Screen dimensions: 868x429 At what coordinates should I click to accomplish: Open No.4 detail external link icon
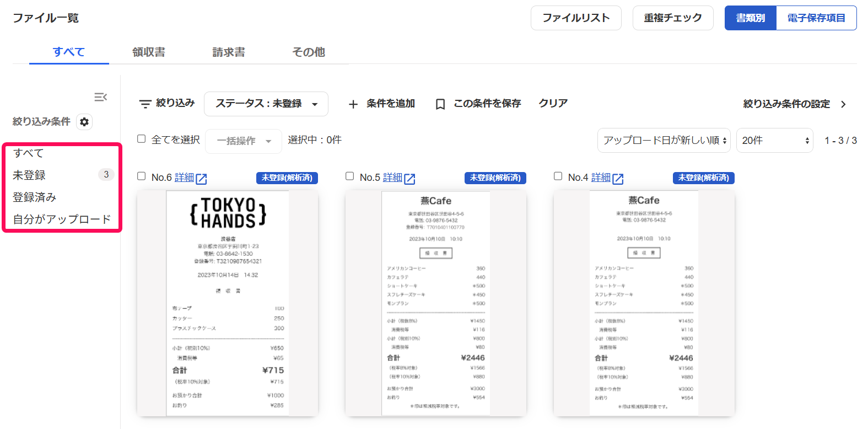click(618, 179)
